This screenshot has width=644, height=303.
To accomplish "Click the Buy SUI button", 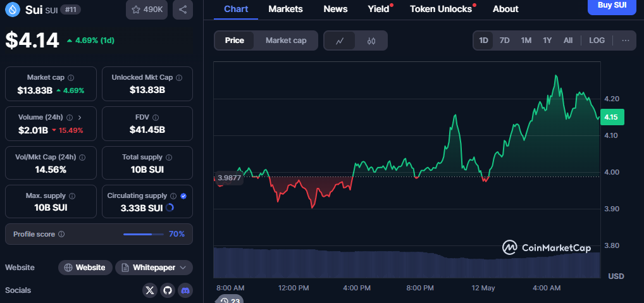I will pos(612,5).
